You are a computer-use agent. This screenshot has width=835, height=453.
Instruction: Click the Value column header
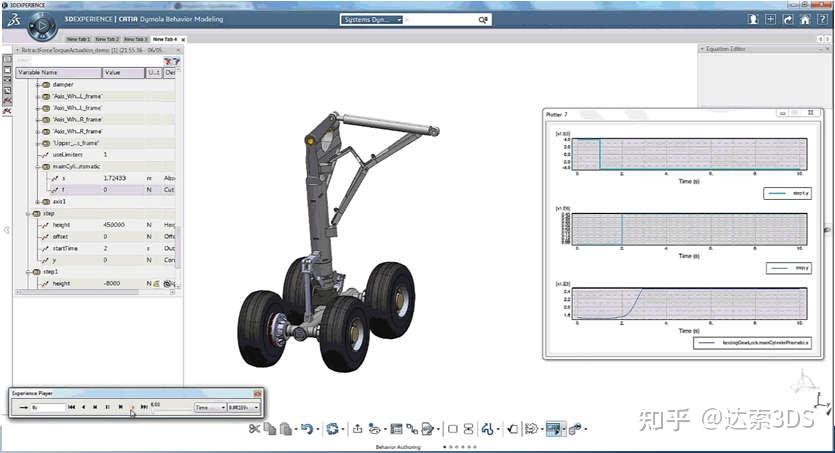coord(122,72)
